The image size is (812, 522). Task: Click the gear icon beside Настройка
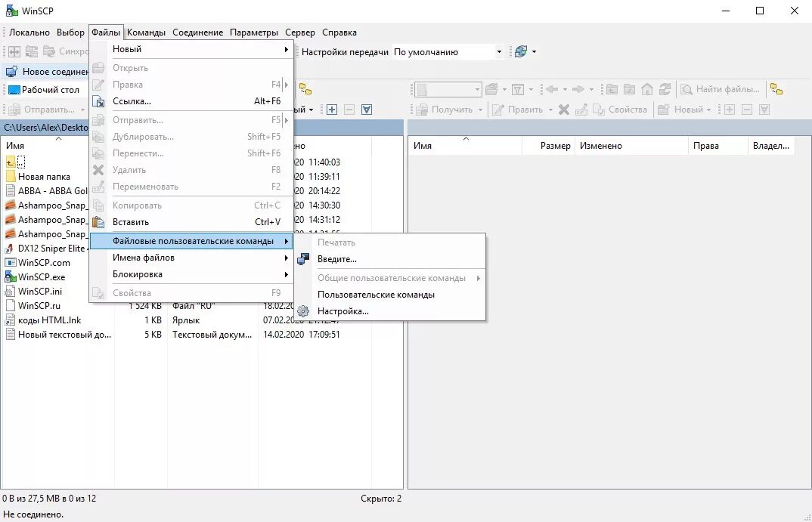(x=303, y=311)
